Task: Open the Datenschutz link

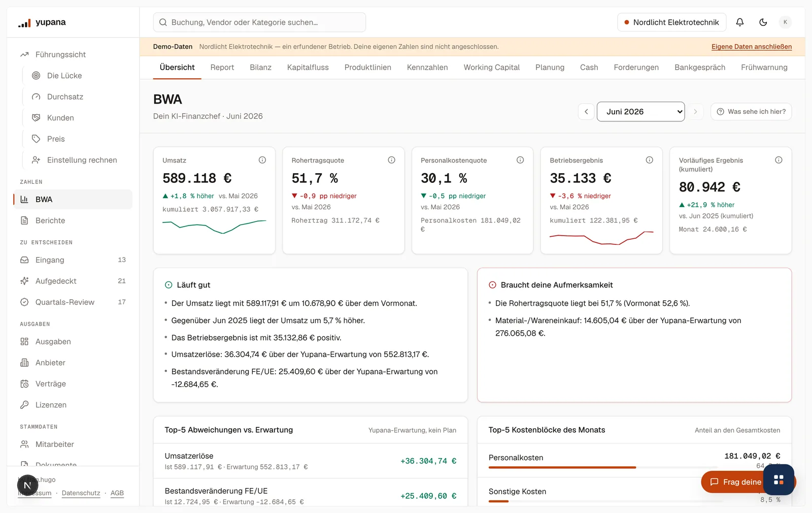Action: pos(81,493)
